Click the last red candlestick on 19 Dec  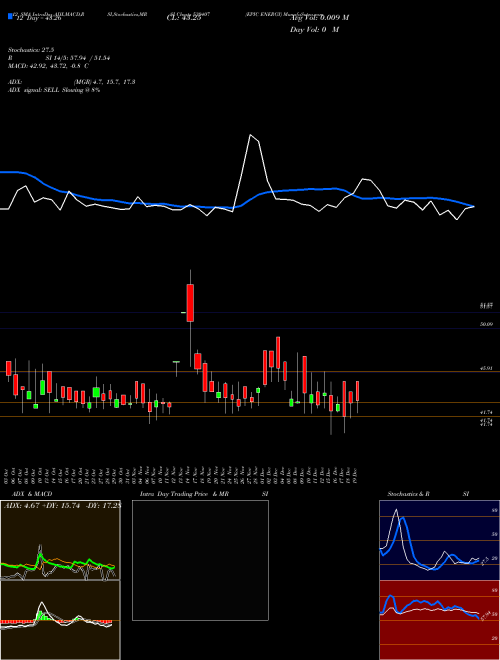[357, 391]
